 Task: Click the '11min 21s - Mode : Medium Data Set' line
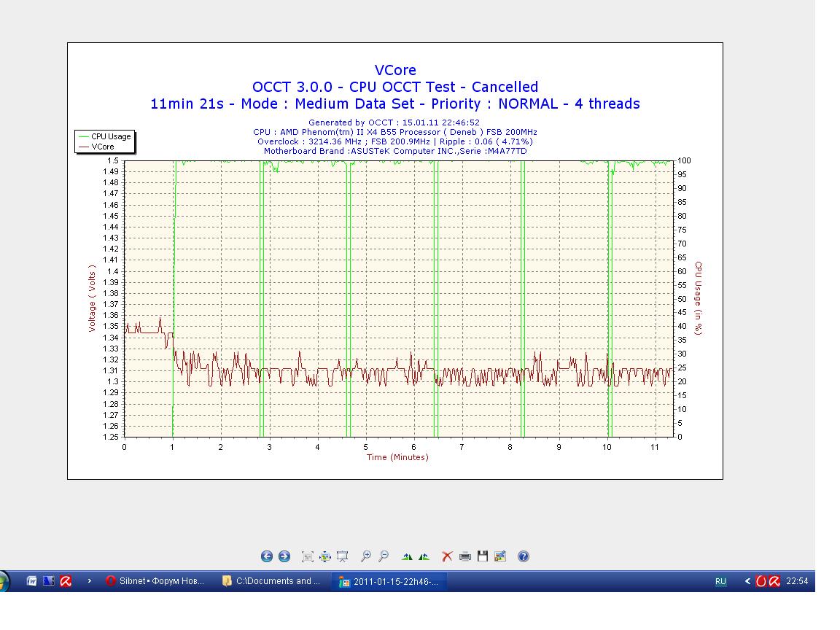point(395,104)
